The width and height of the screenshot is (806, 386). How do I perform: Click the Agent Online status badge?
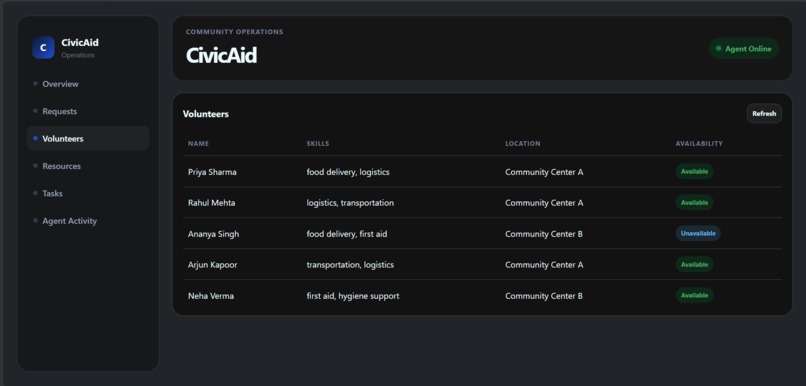[x=744, y=49]
